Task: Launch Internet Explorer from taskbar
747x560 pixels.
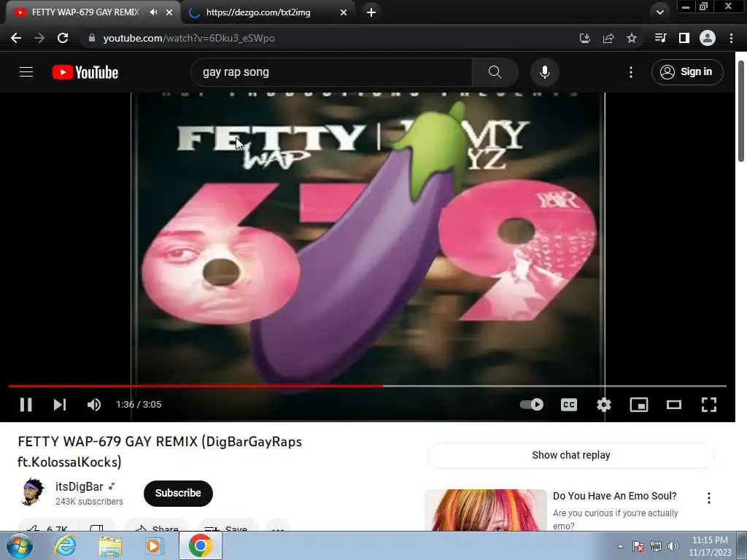Action: pyautogui.click(x=65, y=545)
